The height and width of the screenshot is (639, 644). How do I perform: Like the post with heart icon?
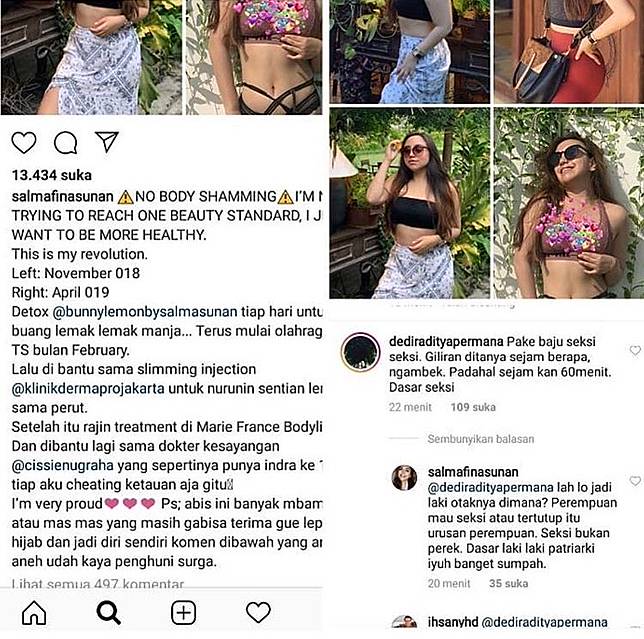(24, 143)
